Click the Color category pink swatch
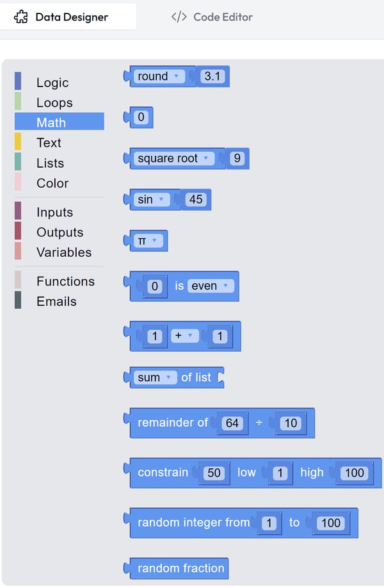The height and width of the screenshot is (588, 384). tap(18, 183)
